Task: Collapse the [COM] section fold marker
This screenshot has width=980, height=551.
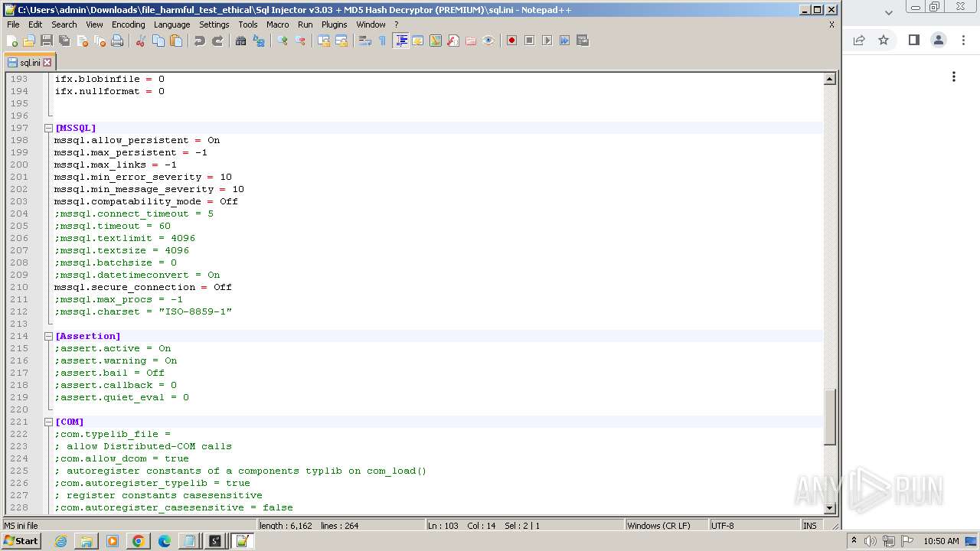Action: pyautogui.click(x=48, y=422)
